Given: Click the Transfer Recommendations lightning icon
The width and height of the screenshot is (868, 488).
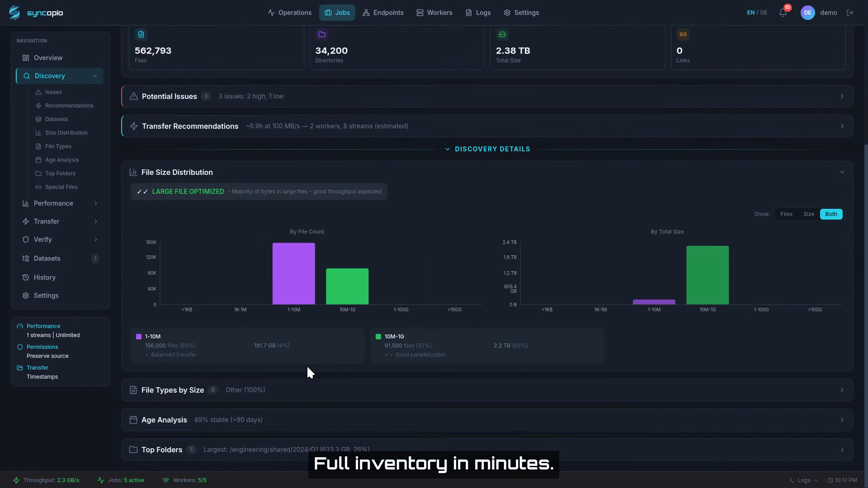Looking at the screenshot, I should (x=134, y=126).
